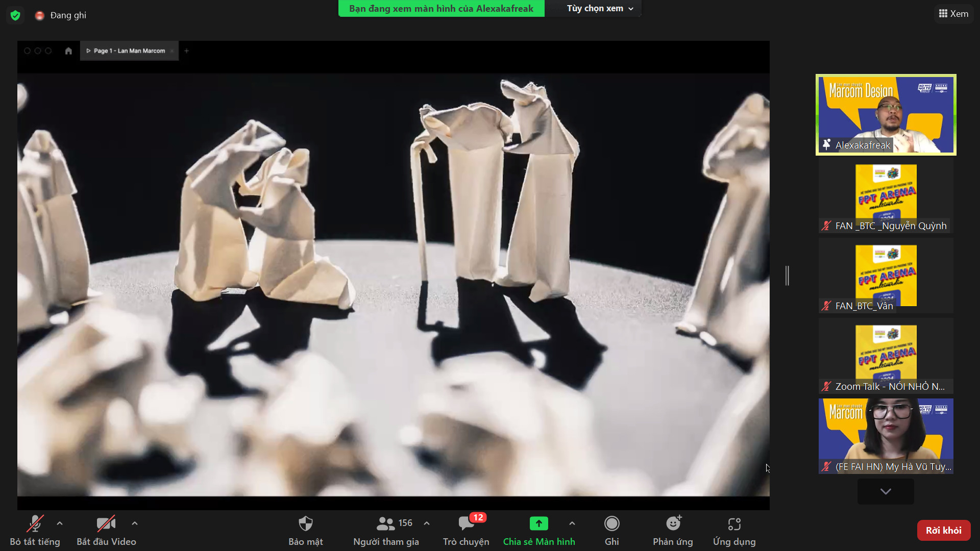This screenshot has width=980, height=551.
Task: Select (FE FAI HN) My Hà Vũ video tile
Action: [886, 436]
